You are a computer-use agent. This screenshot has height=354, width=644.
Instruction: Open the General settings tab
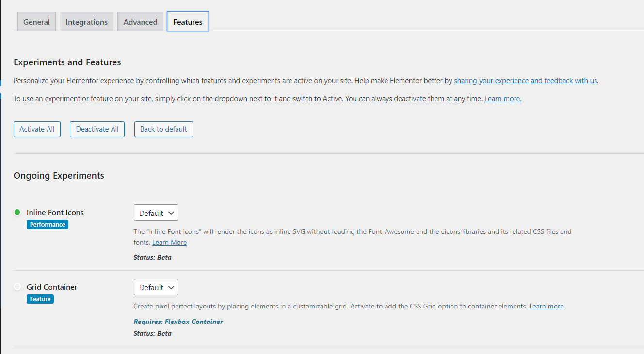pyautogui.click(x=36, y=22)
